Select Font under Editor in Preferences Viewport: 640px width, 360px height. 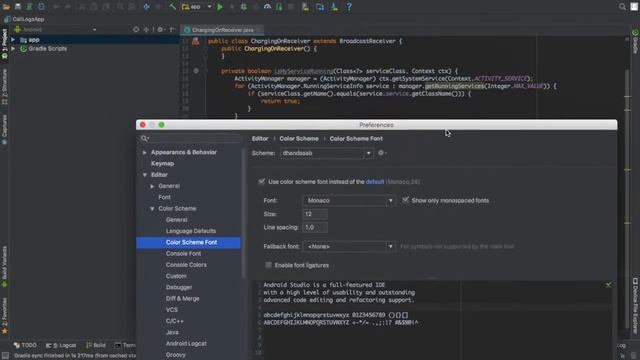point(164,197)
